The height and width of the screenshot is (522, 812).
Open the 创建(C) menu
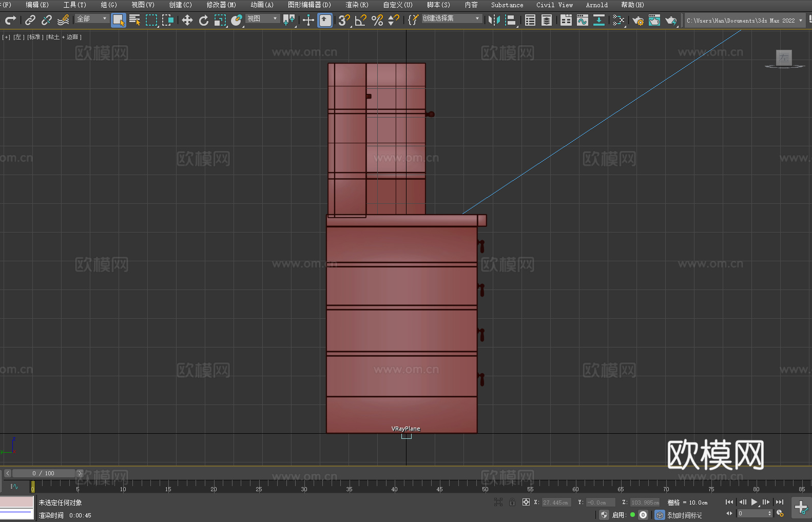[x=180, y=5]
